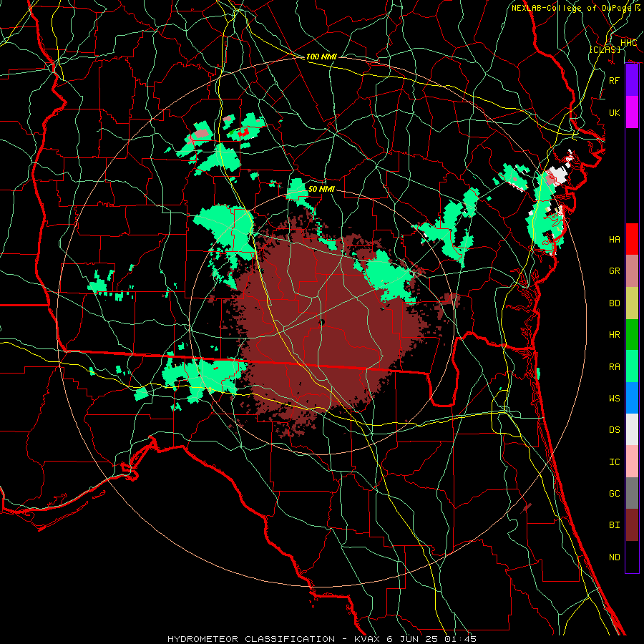Click the ND legend label

[x=614, y=557]
